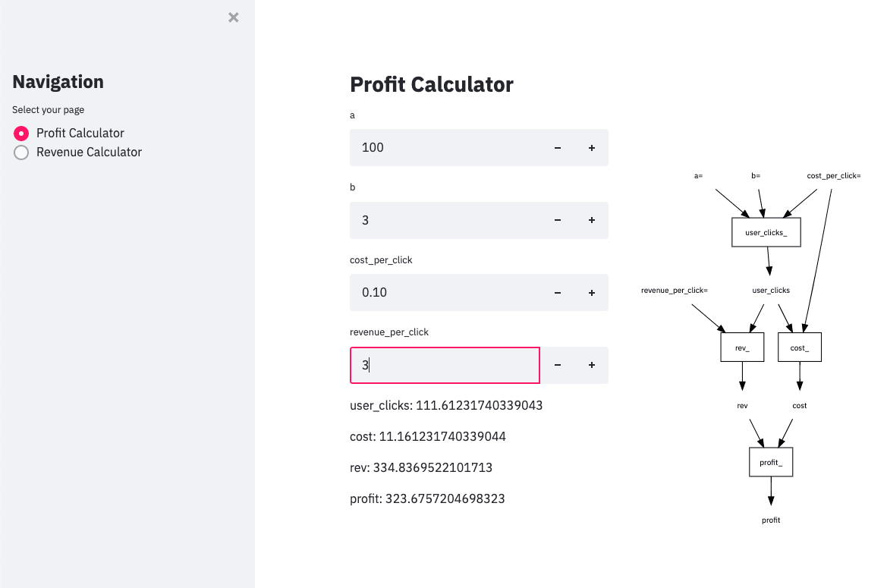Increase the value of a
887x588 pixels.
tap(592, 148)
